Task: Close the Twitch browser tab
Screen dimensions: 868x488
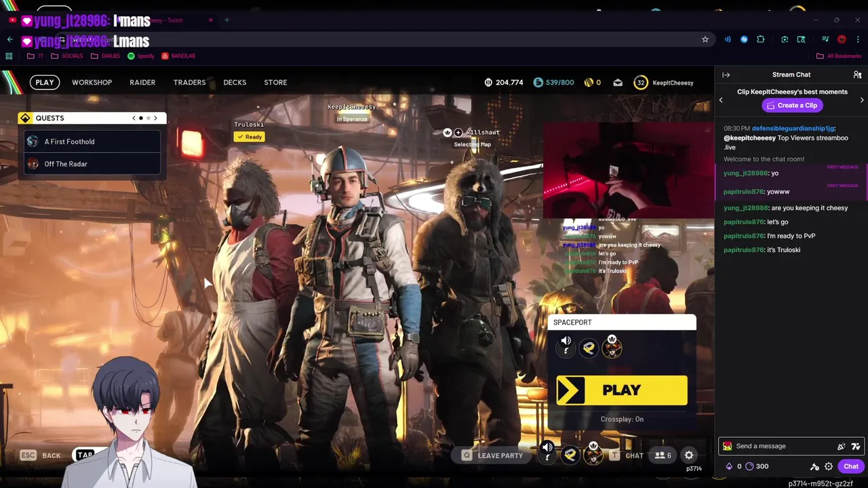Action: (x=210, y=20)
